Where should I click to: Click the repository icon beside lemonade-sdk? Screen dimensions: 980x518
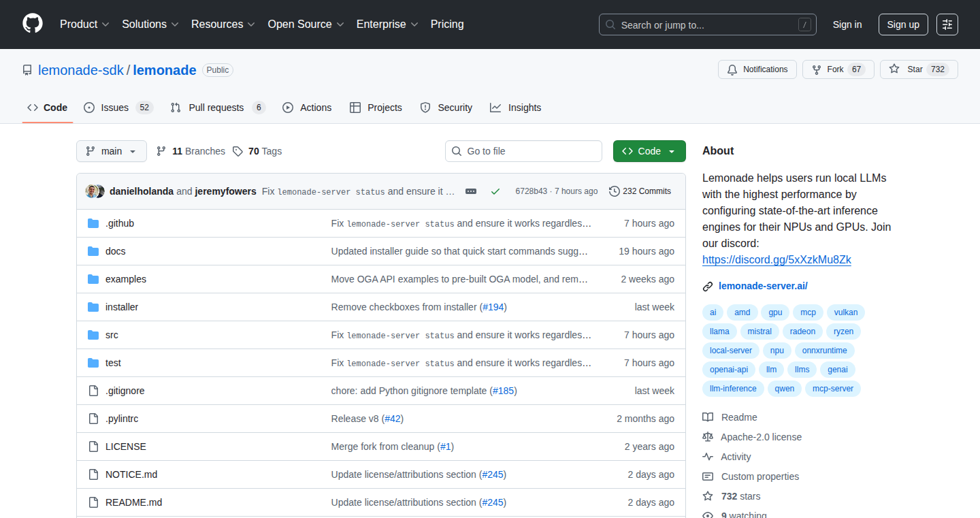click(27, 70)
